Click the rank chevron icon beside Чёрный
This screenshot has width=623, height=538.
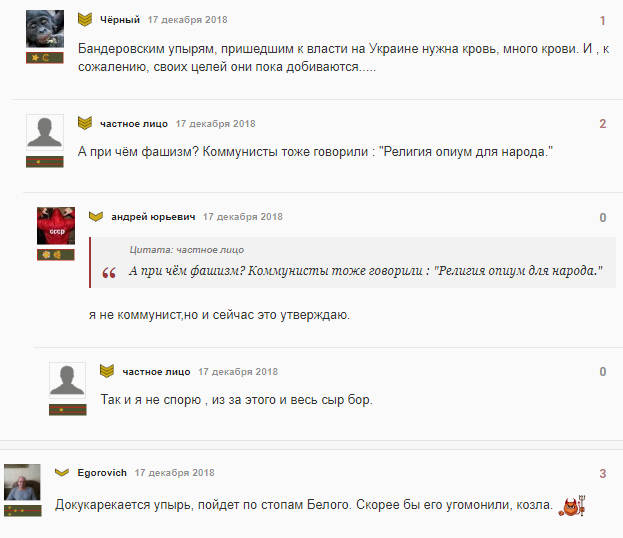85,19
